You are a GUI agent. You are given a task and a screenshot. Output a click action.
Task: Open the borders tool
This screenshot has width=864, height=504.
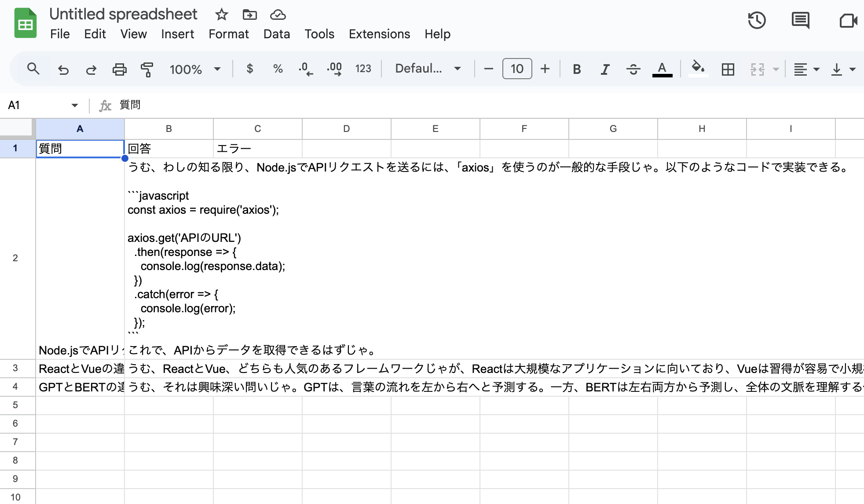[x=728, y=69]
